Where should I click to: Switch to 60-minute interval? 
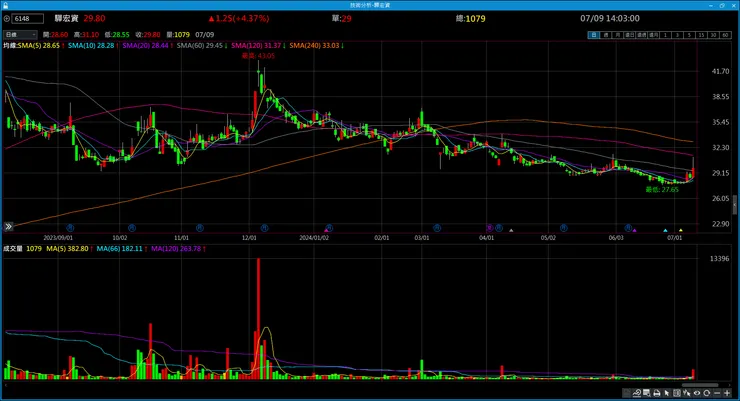(x=726, y=35)
